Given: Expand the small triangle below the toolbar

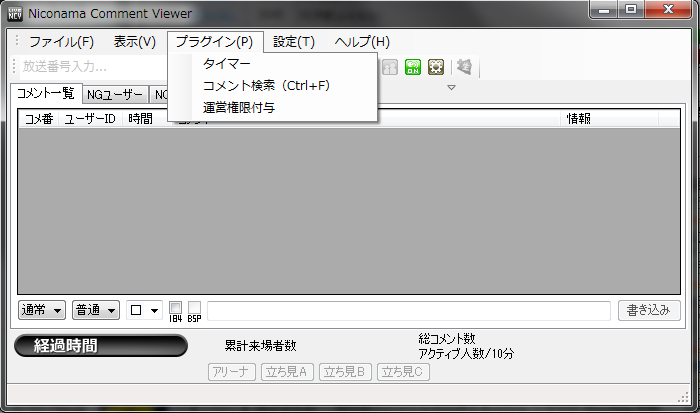Looking at the screenshot, I should [451, 88].
